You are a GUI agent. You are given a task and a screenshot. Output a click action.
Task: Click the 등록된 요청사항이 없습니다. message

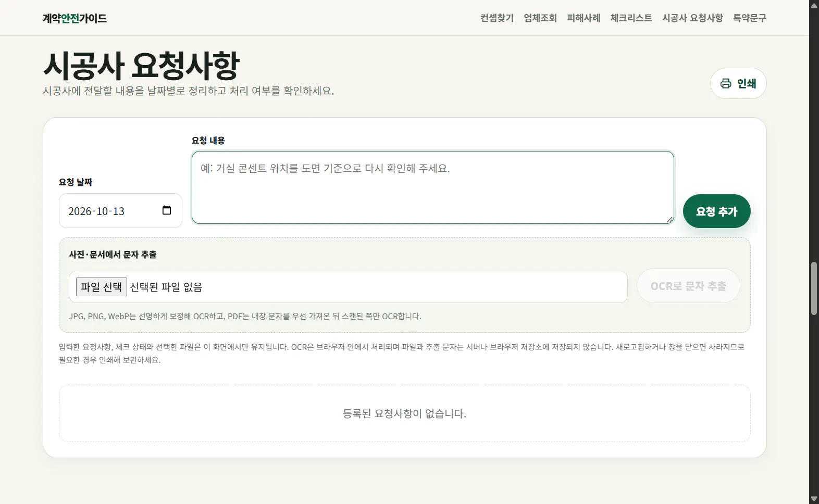point(405,413)
